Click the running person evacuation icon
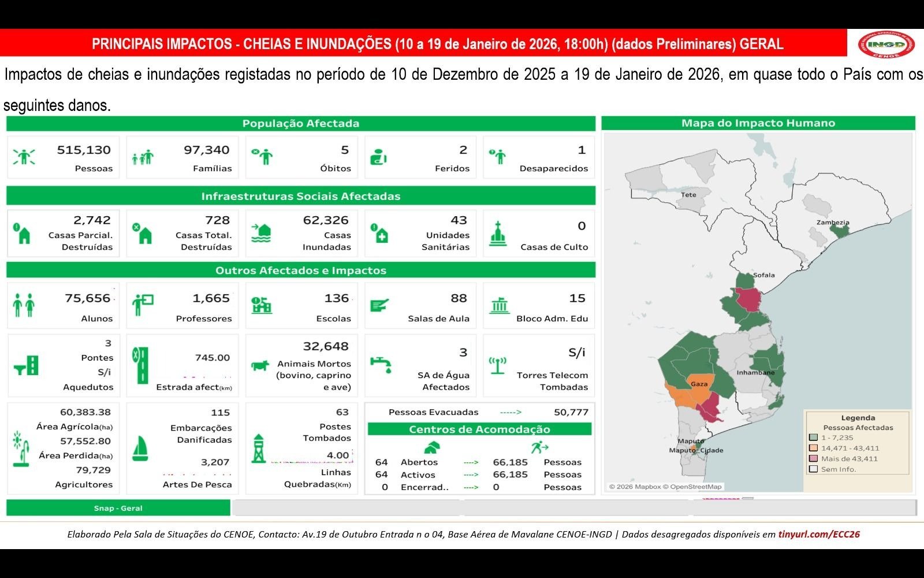The height and width of the screenshot is (578, 924). [x=539, y=447]
